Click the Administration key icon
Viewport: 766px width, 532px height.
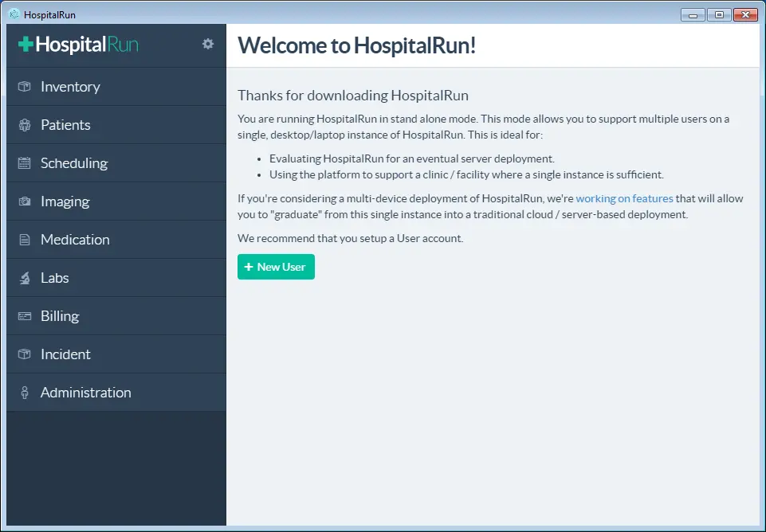click(25, 392)
